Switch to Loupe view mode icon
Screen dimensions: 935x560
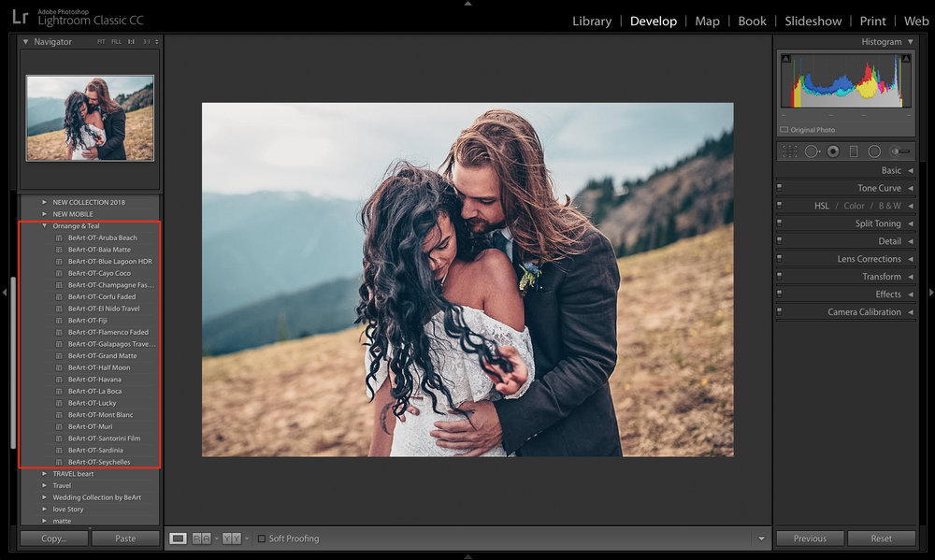point(178,538)
